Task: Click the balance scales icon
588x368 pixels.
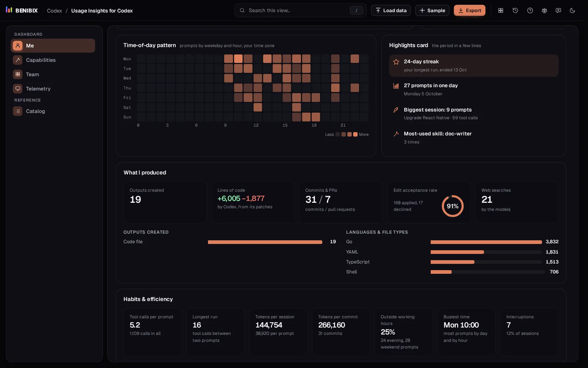Action: tap(544, 10)
